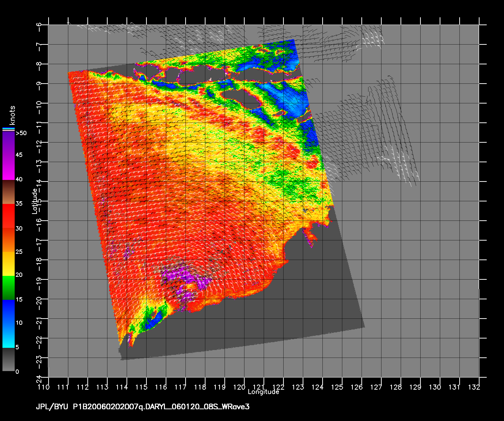Click the JPL/BYU file name caption
This screenshot has height=421, width=504.
click(143, 407)
